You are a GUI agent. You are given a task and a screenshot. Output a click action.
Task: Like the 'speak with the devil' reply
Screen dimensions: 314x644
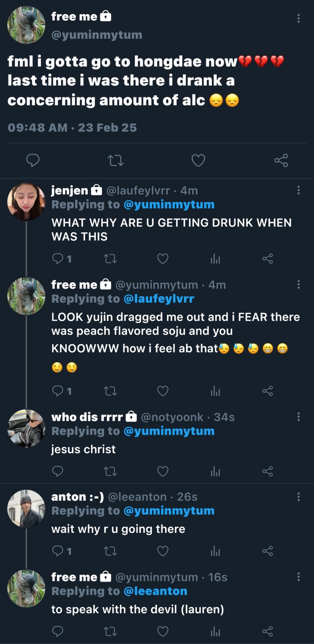(x=163, y=632)
